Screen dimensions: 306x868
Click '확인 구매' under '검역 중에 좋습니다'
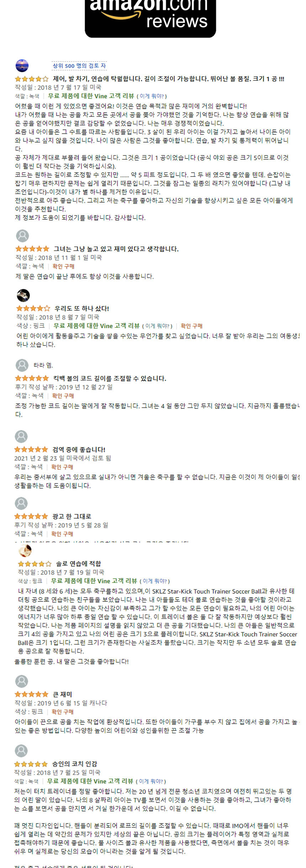tap(62, 467)
